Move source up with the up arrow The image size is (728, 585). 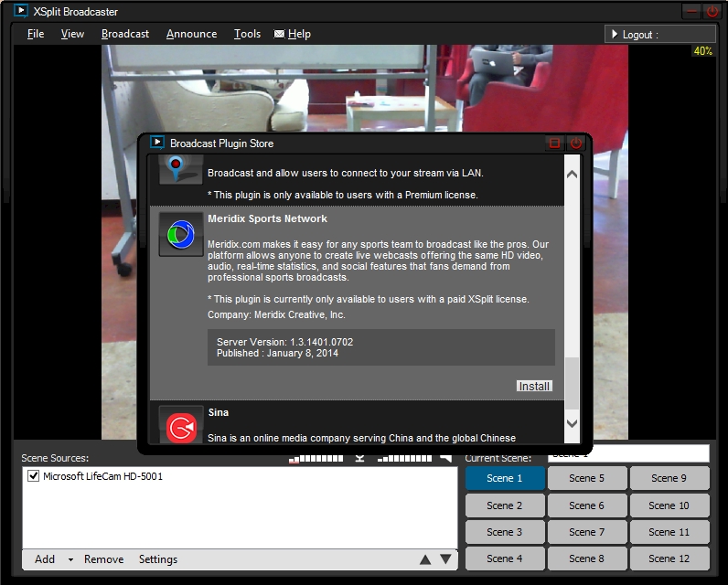pyautogui.click(x=425, y=559)
